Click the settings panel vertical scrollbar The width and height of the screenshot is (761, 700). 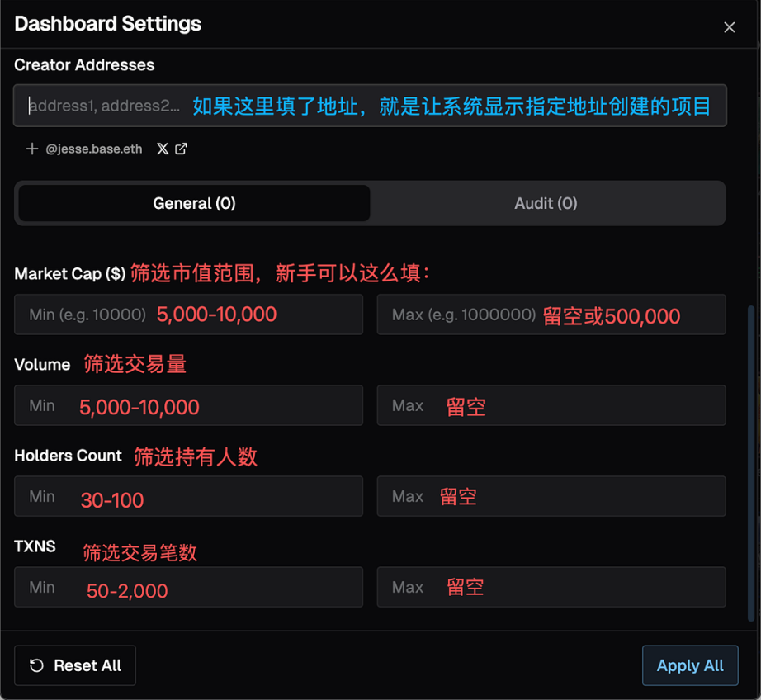pyautogui.click(x=750, y=462)
